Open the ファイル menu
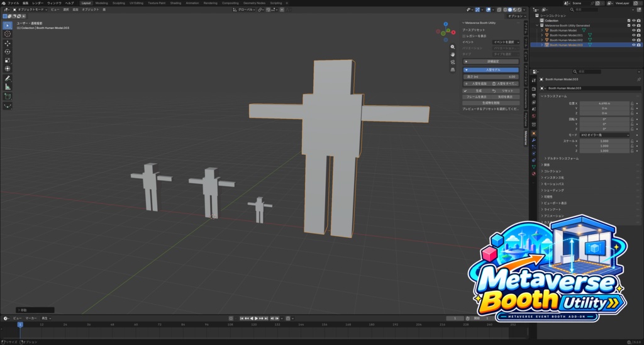 (x=14, y=3)
